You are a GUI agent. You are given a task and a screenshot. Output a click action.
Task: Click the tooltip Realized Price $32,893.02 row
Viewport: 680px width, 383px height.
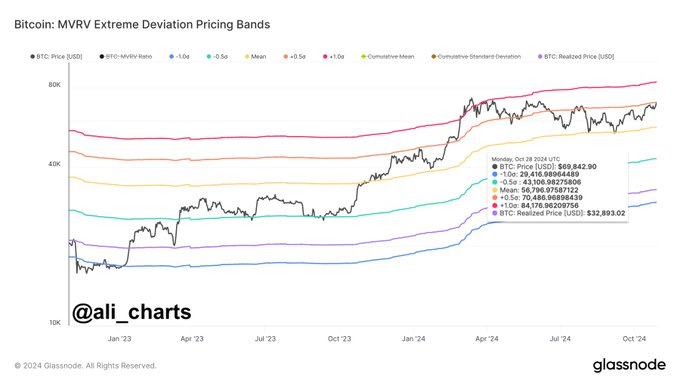559,213
